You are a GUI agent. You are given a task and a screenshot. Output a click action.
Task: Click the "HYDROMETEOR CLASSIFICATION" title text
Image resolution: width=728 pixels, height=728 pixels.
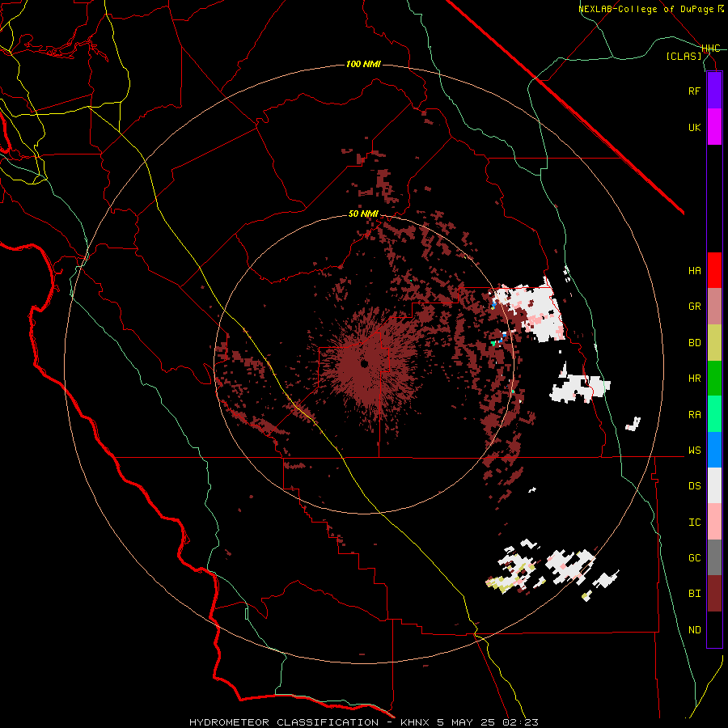pyautogui.click(x=284, y=722)
